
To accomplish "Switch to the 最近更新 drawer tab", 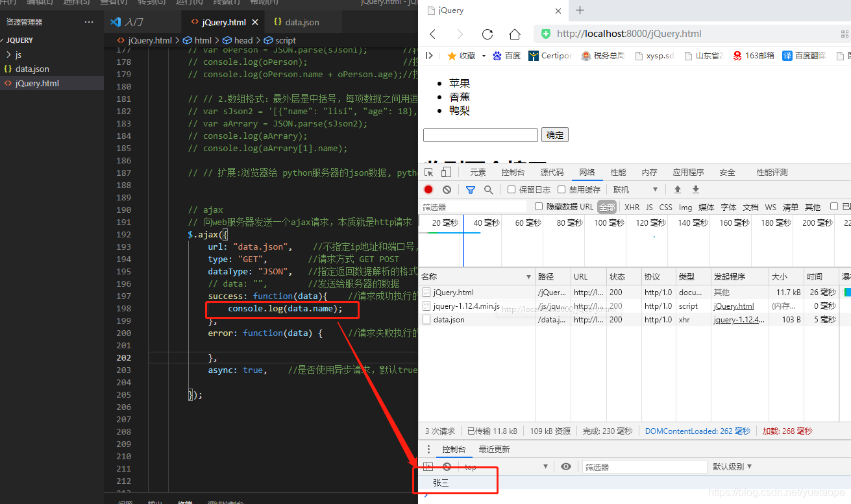I will point(494,449).
